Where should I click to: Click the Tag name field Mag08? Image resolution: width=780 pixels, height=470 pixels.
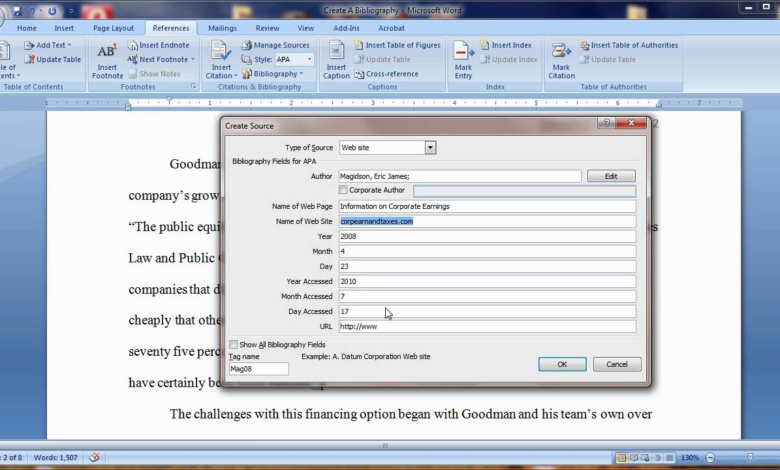pos(259,369)
